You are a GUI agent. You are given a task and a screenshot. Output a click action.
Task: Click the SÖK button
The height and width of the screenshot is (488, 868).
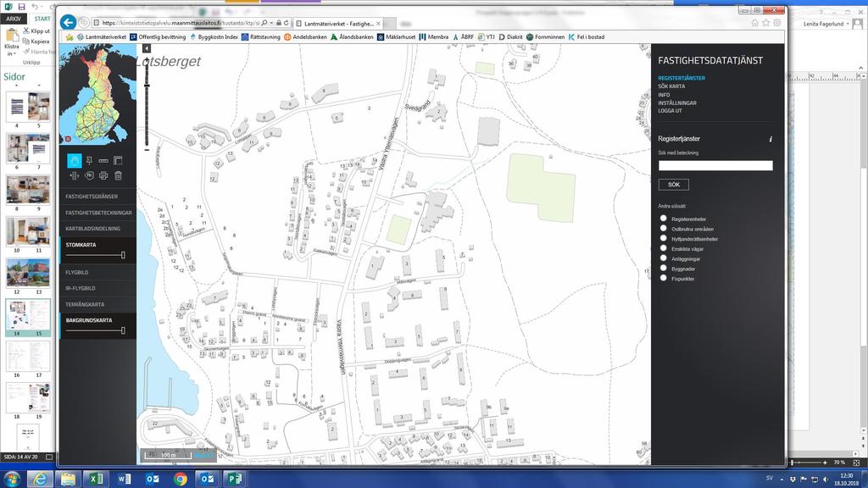point(674,185)
